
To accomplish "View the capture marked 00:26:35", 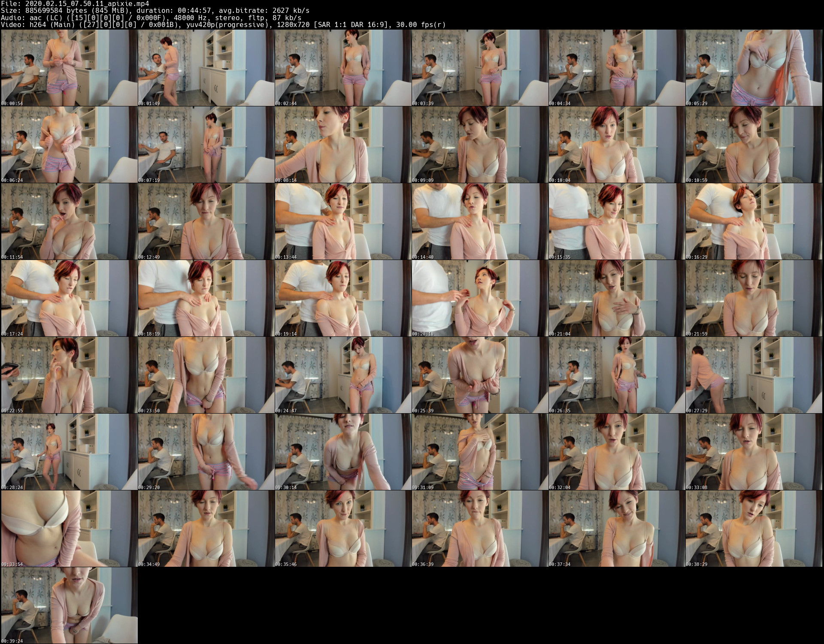I will (617, 375).
